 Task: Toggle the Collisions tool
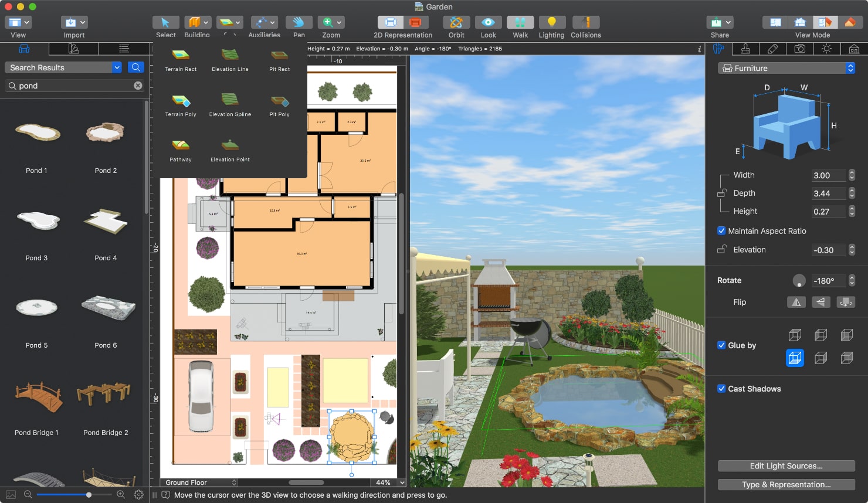586,22
